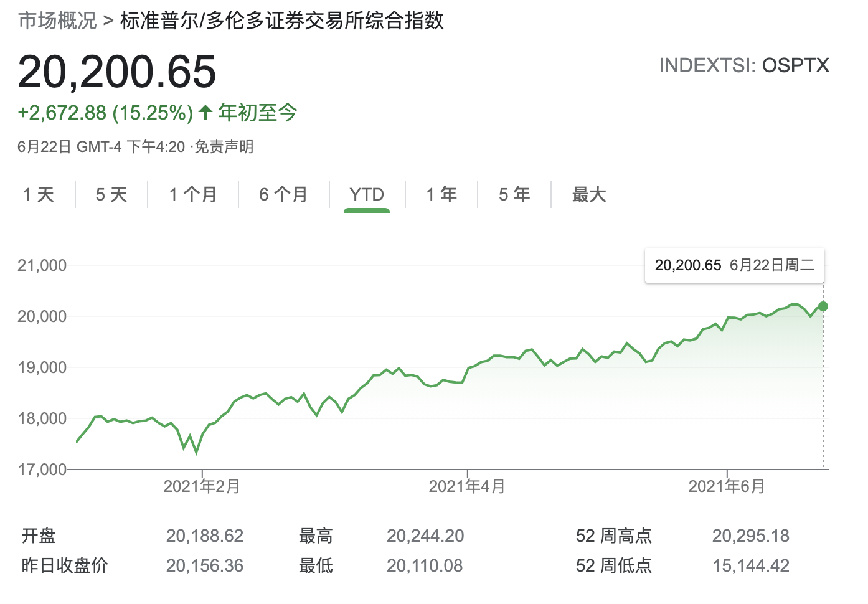Click the 市场概况 breadcrumb link
Viewport: 868px width, 604px height.
[x=57, y=21]
